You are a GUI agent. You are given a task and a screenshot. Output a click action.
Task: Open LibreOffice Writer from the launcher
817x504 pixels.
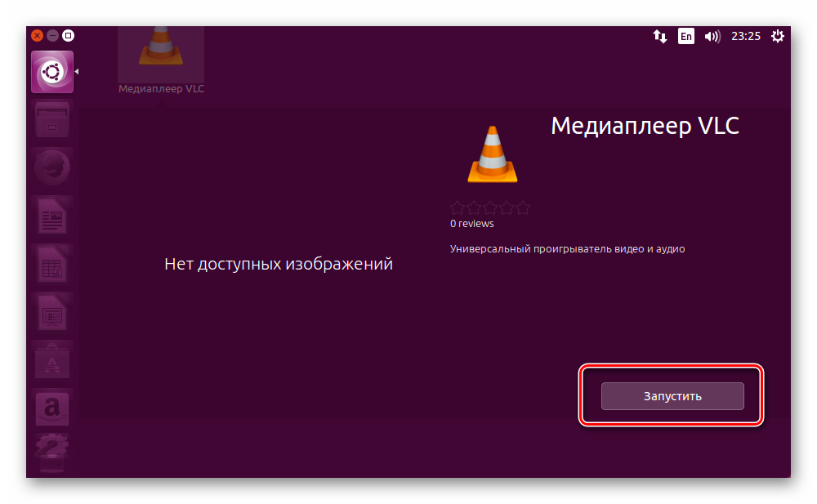(52, 216)
